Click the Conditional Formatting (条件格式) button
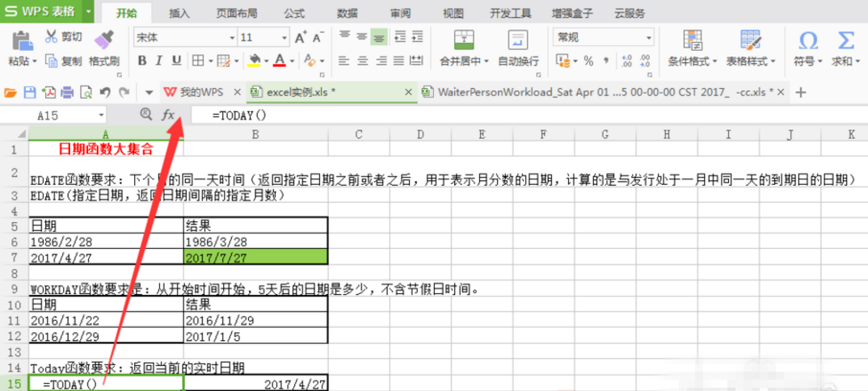 click(x=692, y=48)
